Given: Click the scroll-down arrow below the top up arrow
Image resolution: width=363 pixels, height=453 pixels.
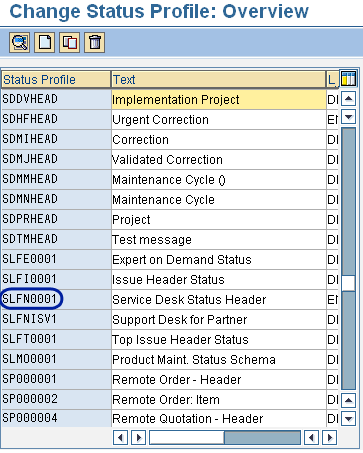Looking at the screenshot, I should point(348,117).
